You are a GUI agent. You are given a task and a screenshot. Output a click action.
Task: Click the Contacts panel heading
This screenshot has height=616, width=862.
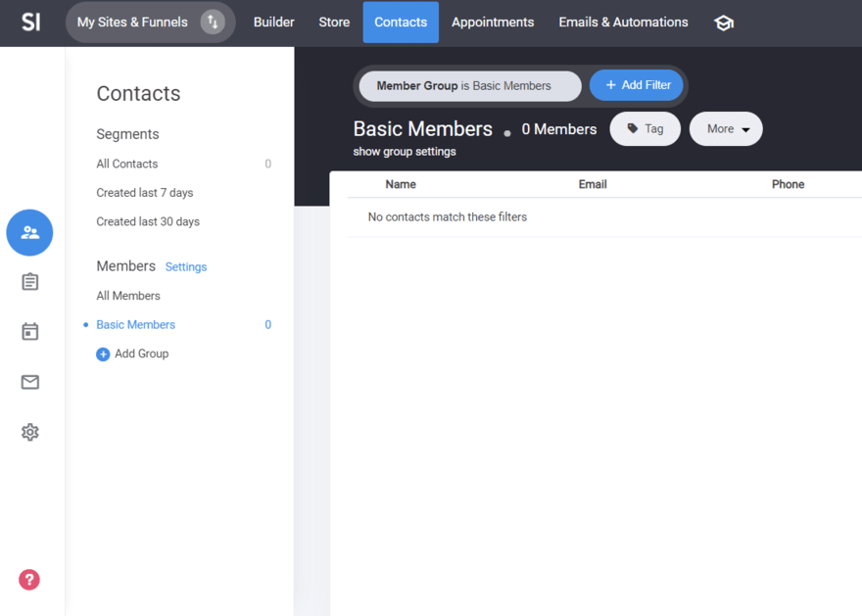click(x=138, y=93)
